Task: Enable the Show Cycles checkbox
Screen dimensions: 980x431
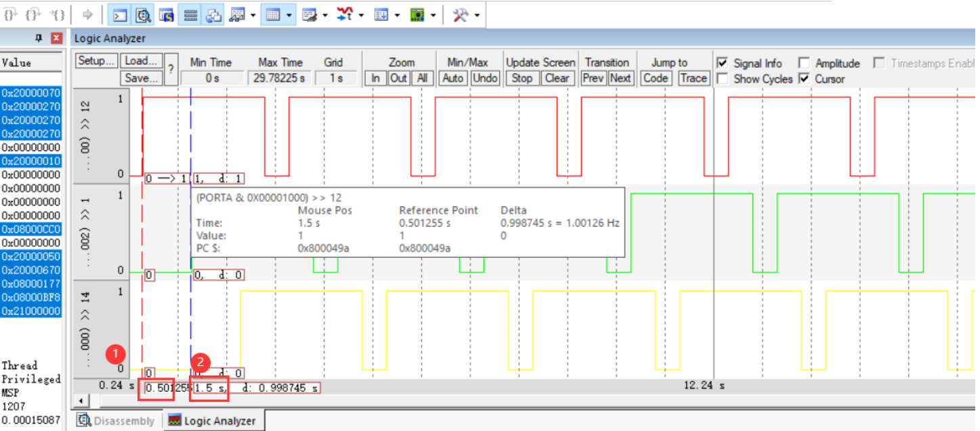Action: pyautogui.click(x=723, y=78)
